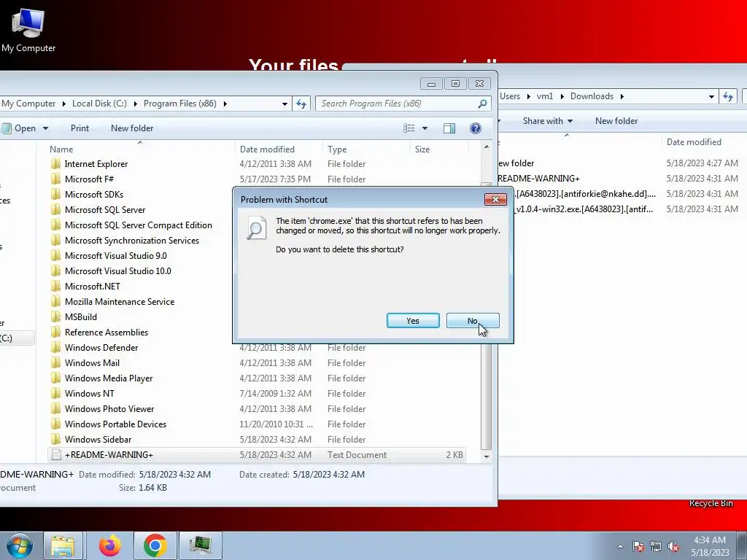Toggle the preview pane icon
The width and height of the screenshot is (747, 560).
coord(449,128)
